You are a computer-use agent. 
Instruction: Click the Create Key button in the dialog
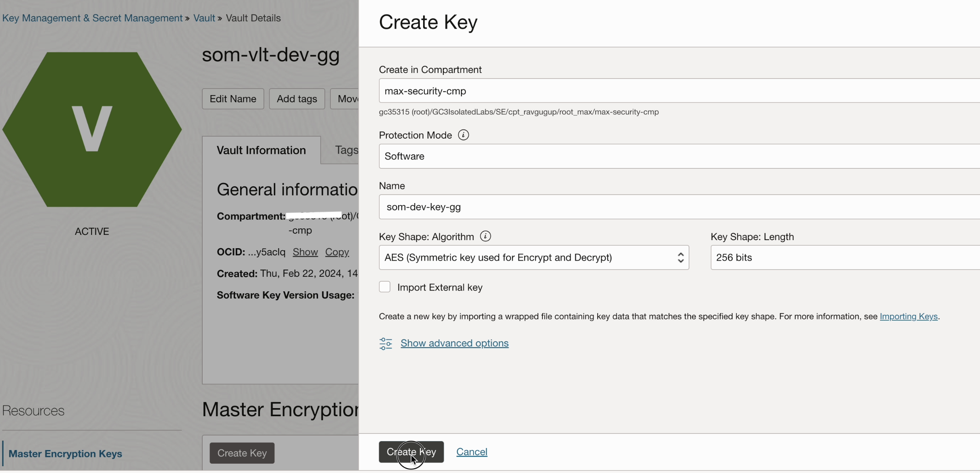tap(411, 452)
